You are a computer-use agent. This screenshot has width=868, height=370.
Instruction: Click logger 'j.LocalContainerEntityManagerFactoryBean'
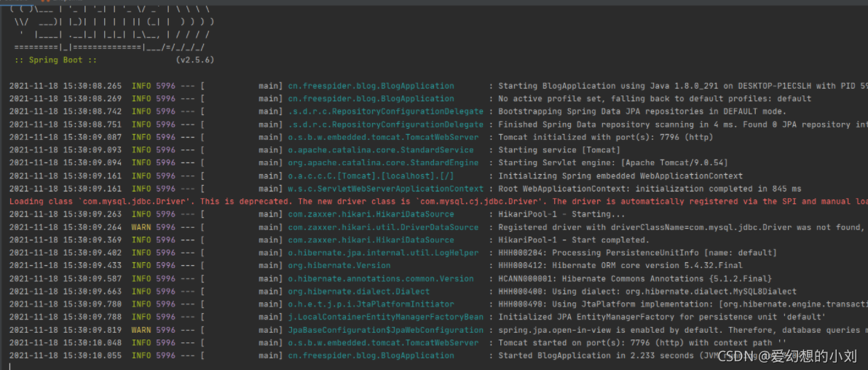(386, 318)
